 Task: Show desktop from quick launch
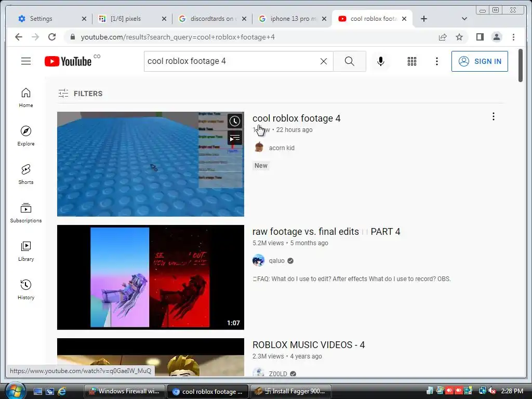pyautogui.click(x=38, y=391)
